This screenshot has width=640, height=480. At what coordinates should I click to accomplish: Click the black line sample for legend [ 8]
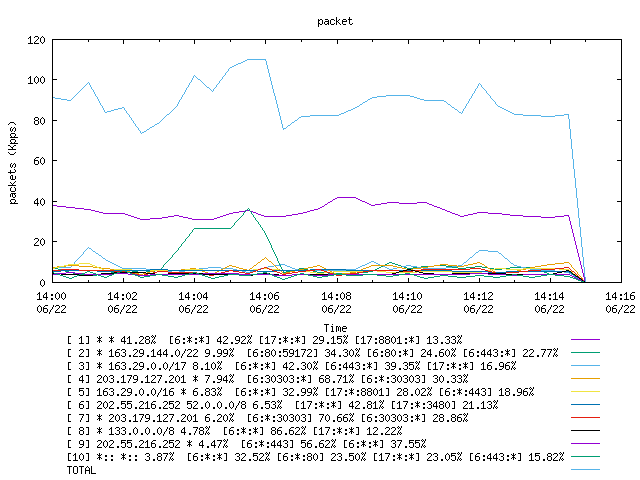[x=585, y=431]
